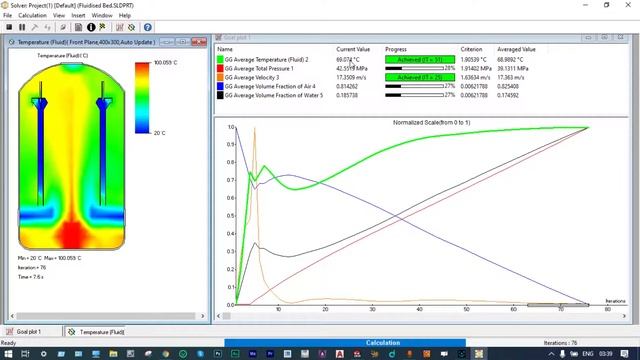Show solver information with the black info icon

click(91, 27)
